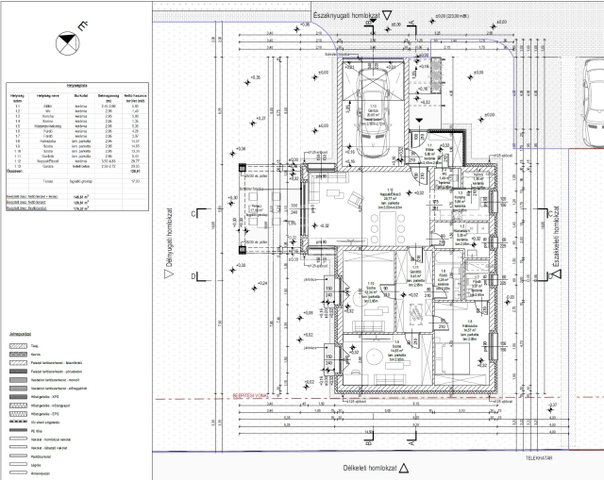Click the PE fólia legend label
The width and height of the screenshot is (604, 480).
click(37, 431)
